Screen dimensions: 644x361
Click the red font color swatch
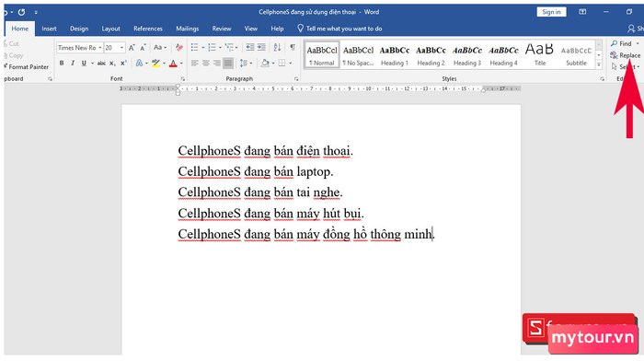coord(173,64)
